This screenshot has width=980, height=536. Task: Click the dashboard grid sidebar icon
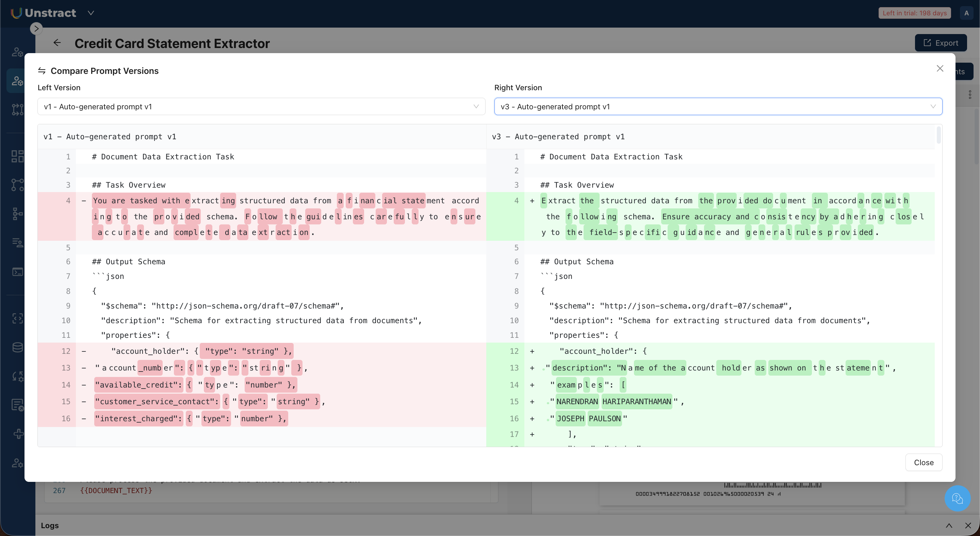tap(17, 156)
